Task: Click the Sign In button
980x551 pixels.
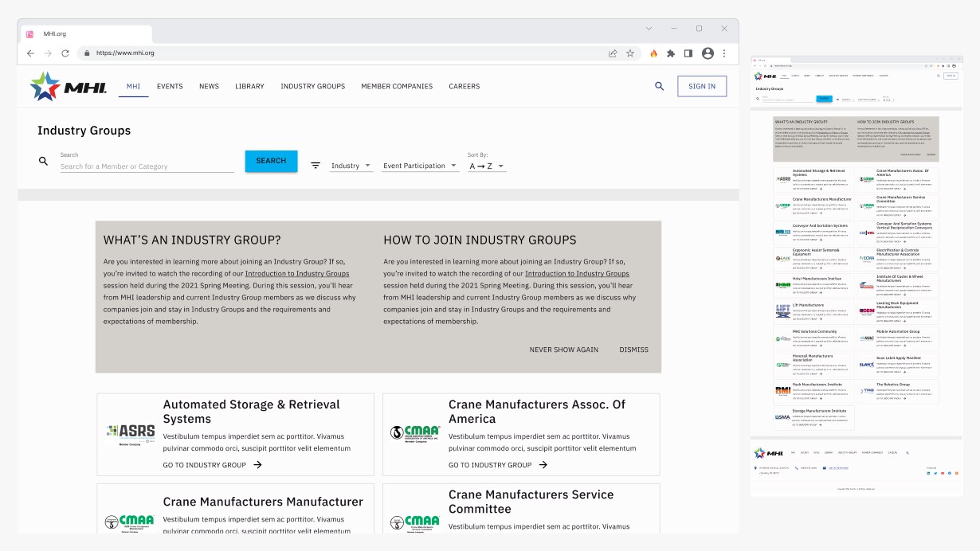Action: point(702,86)
